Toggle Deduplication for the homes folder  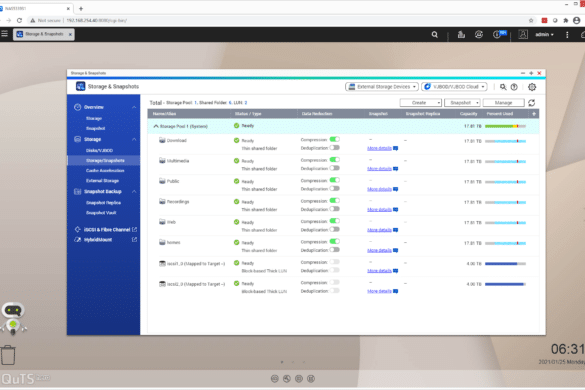[335, 250]
